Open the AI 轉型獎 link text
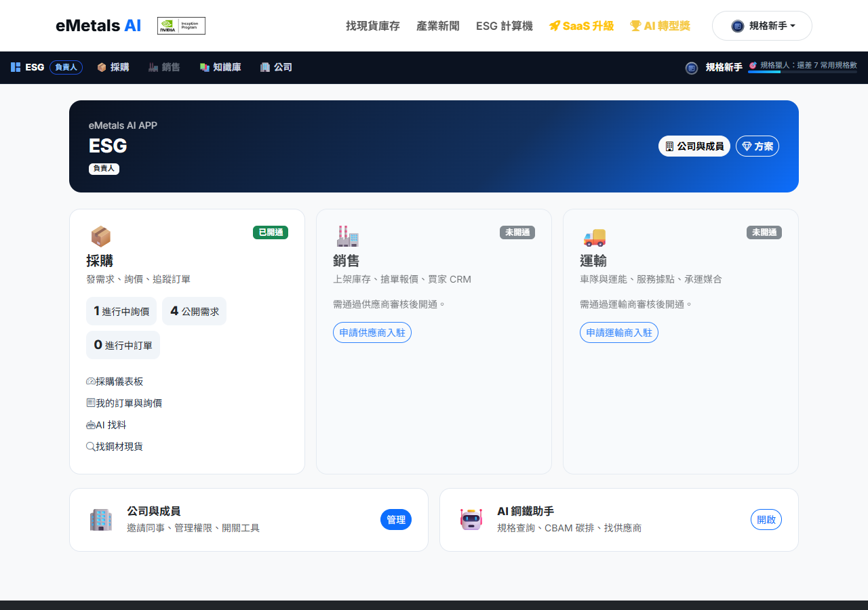The width and height of the screenshot is (868, 610). 667,26
